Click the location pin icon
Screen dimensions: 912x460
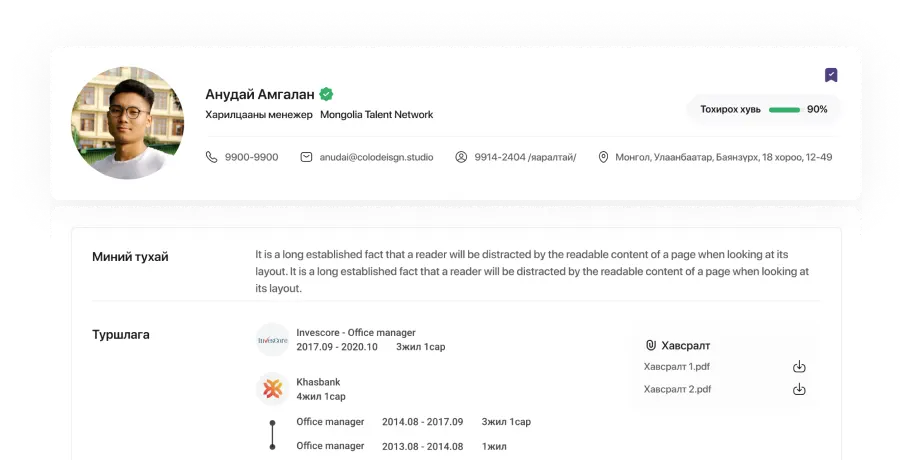coord(603,157)
